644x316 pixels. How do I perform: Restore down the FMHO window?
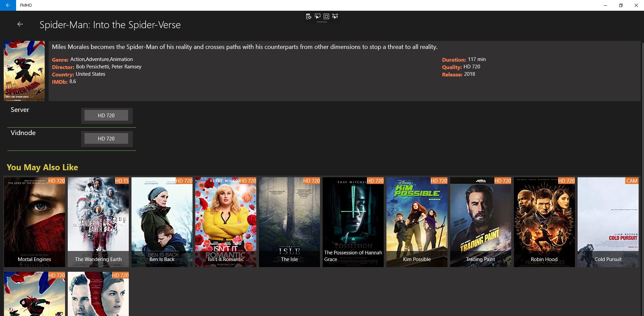(621, 5)
